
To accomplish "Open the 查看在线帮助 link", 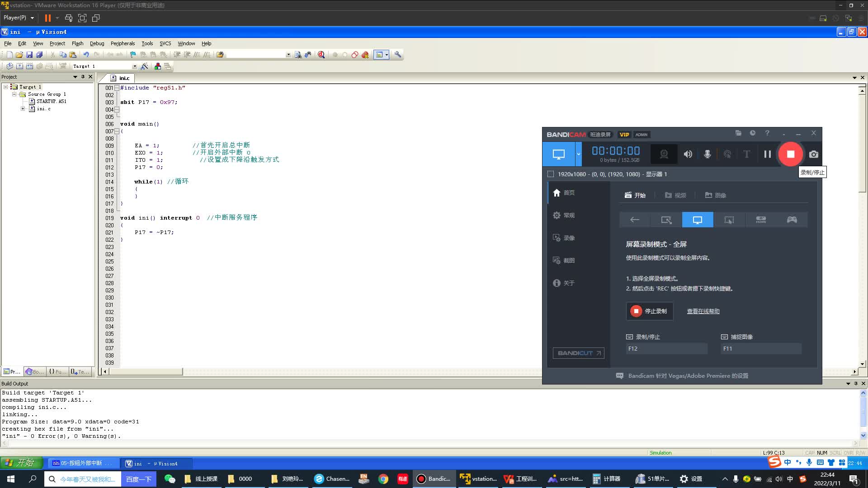I will (703, 311).
